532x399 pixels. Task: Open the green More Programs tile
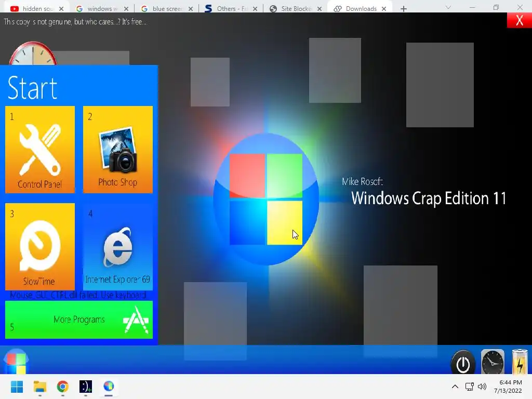point(79,320)
